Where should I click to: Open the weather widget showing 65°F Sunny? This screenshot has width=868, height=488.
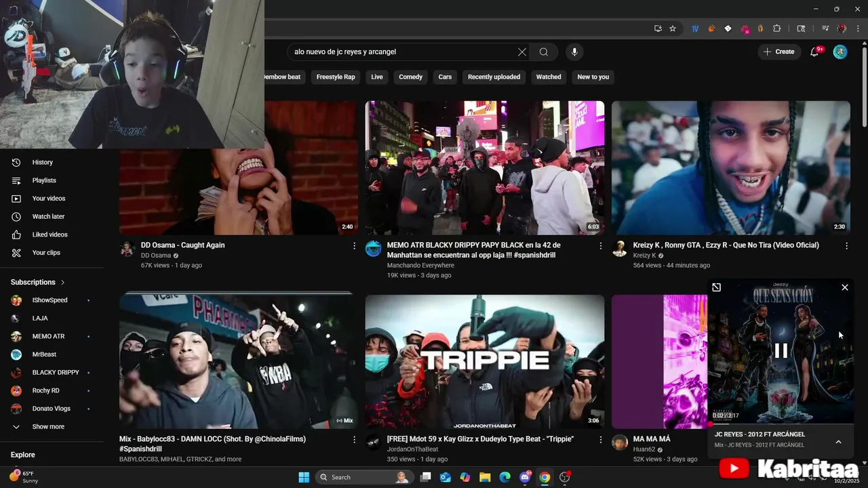click(24, 477)
